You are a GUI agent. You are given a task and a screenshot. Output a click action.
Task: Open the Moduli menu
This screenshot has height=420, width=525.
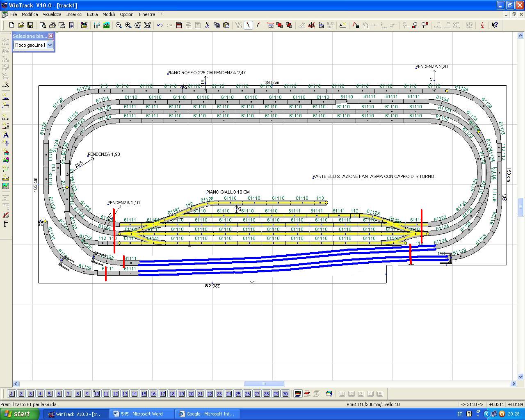pos(109,14)
